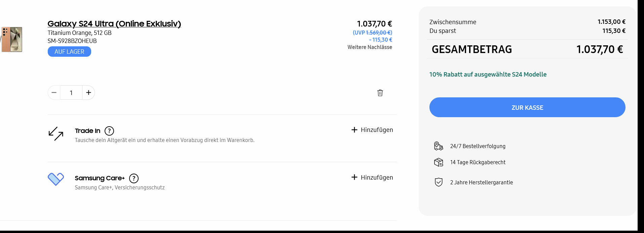The height and width of the screenshot is (233, 644).
Task: Click the Trade In help question mark
Action: click(109, 131)
